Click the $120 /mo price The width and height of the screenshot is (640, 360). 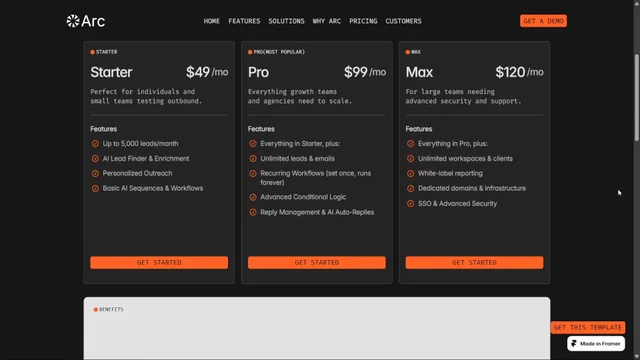click(x=519, y=72)
